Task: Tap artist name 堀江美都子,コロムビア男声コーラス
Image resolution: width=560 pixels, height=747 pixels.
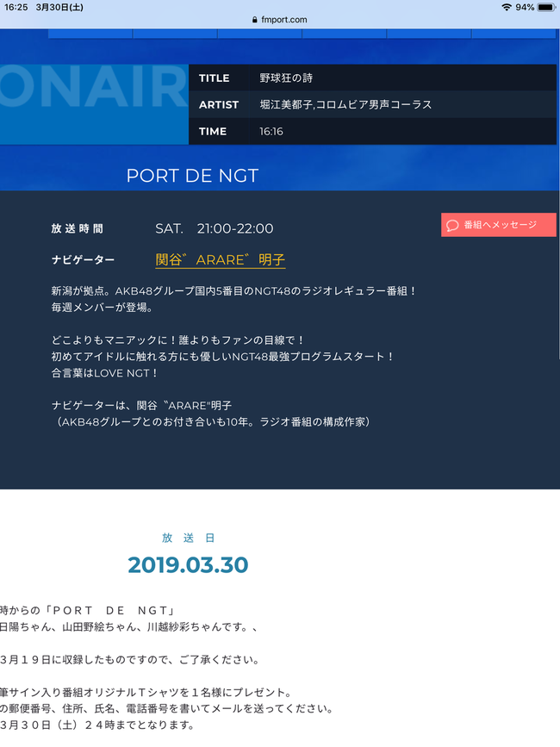Action: tap(345, 105)
